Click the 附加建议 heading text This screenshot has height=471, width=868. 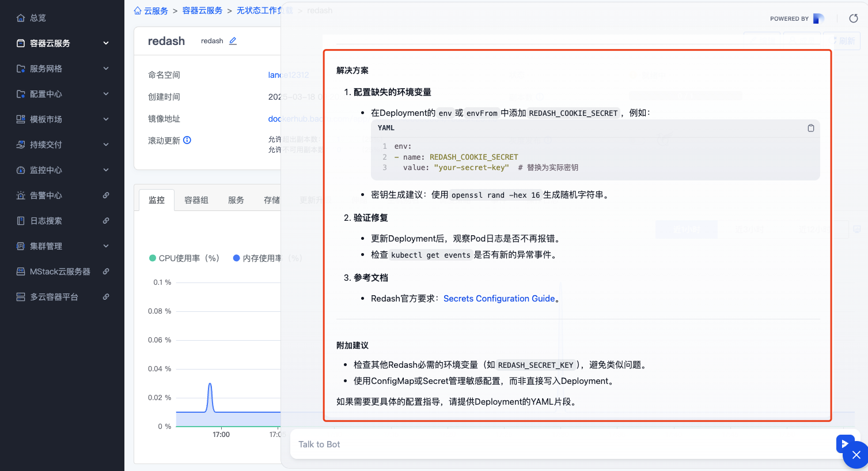tap(352, 345)
